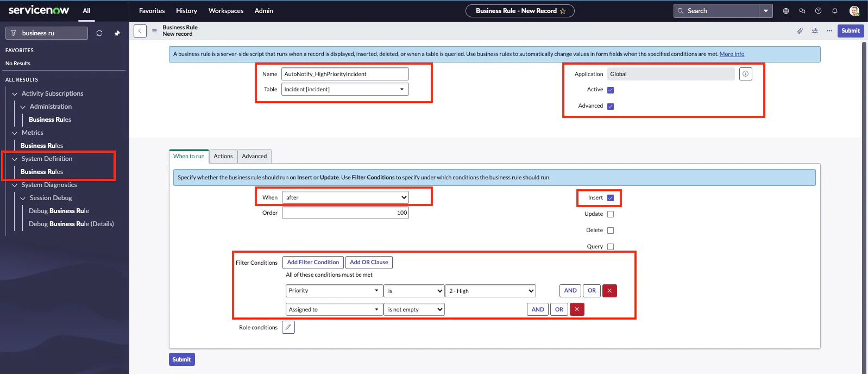Click the Name input field
The width and height of the screenshot is (868, 374).
345,74
